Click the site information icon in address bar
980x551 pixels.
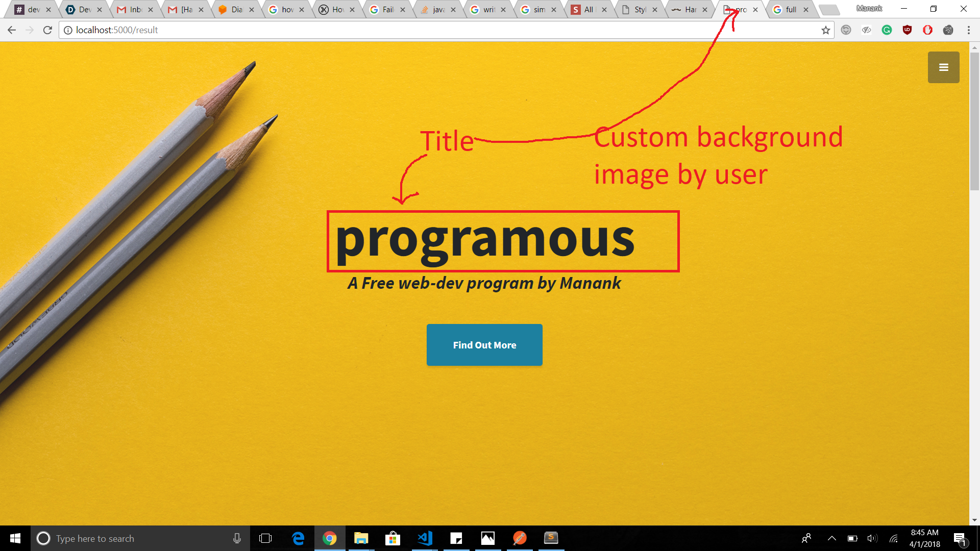[68, 30]
